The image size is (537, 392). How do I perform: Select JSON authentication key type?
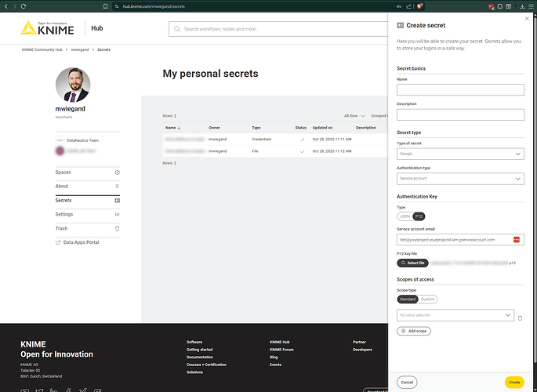click(x=405, y=216)
